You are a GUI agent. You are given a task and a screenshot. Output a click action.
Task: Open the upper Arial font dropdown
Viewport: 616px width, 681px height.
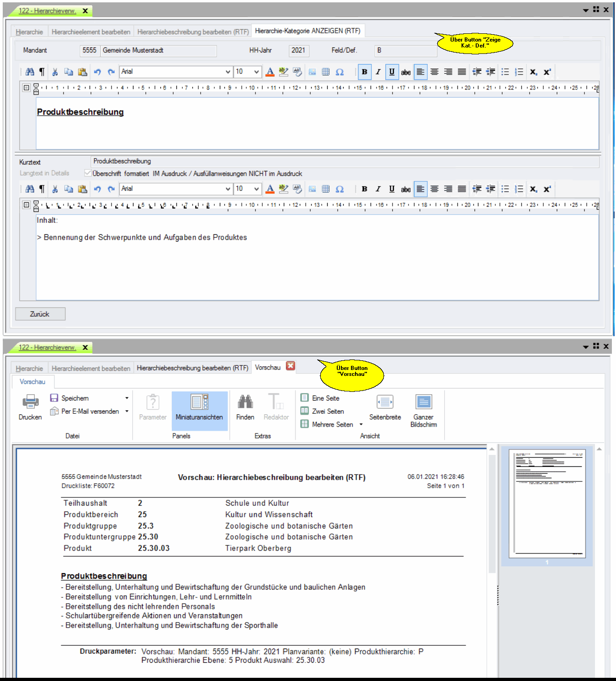pos(228,72)
